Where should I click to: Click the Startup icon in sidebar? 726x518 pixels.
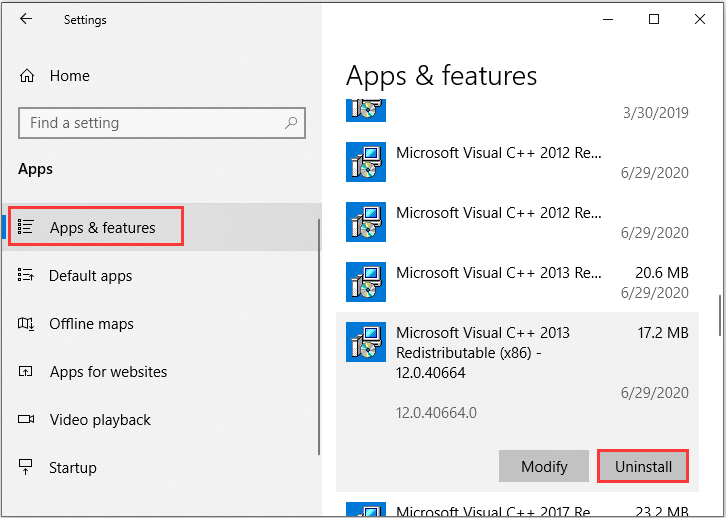(25, 467)
